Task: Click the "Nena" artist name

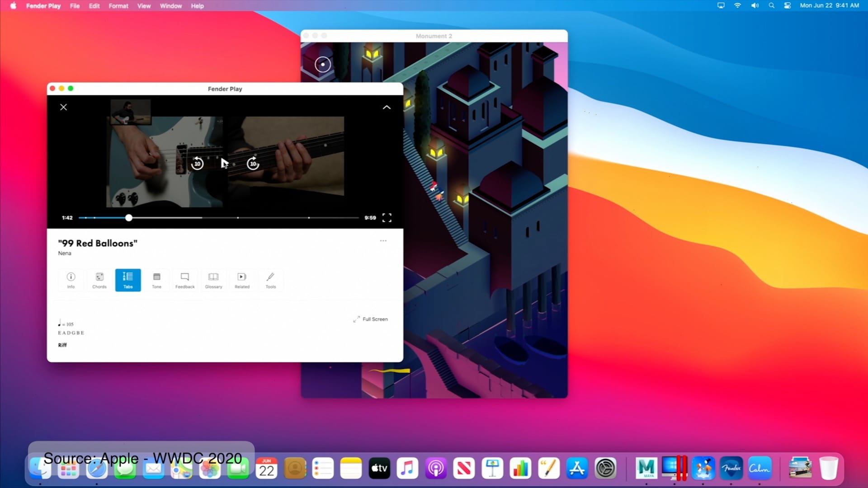Action: tap(65, 253)
